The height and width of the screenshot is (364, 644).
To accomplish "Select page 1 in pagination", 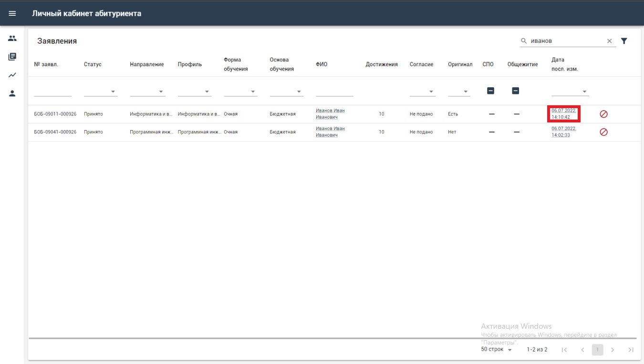I will pyautogui.click(x=597, y=350).
